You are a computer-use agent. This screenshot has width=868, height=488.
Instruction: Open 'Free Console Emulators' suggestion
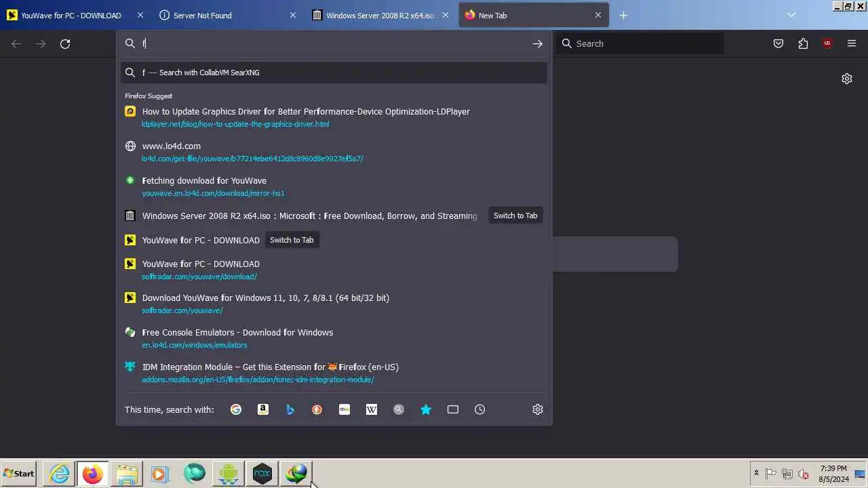(x=334, y=338)
